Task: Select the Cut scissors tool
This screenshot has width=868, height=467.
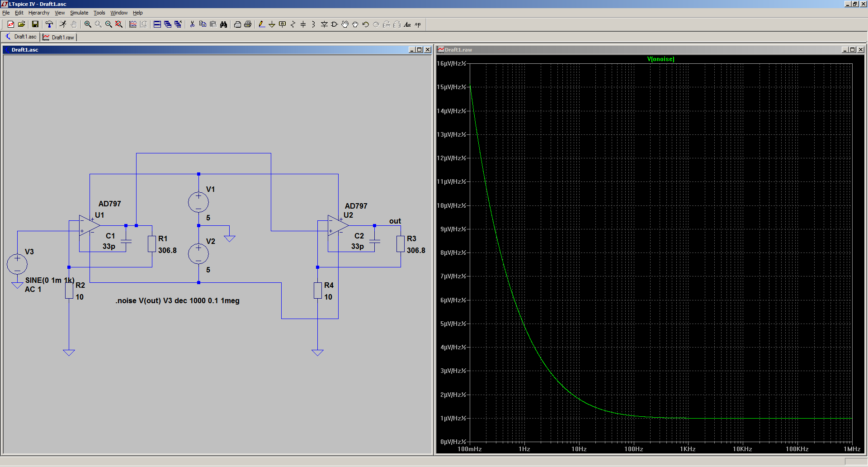Action: 192,24
